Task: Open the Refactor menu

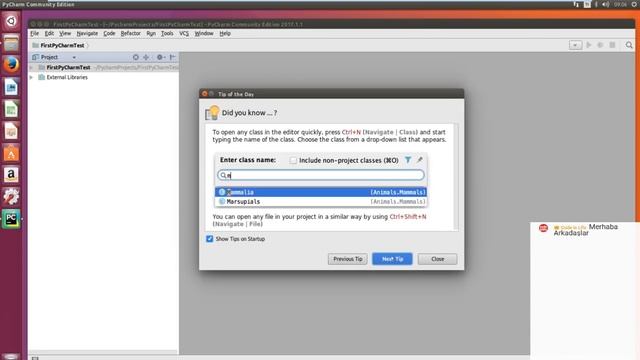Action: click(131, 33)
